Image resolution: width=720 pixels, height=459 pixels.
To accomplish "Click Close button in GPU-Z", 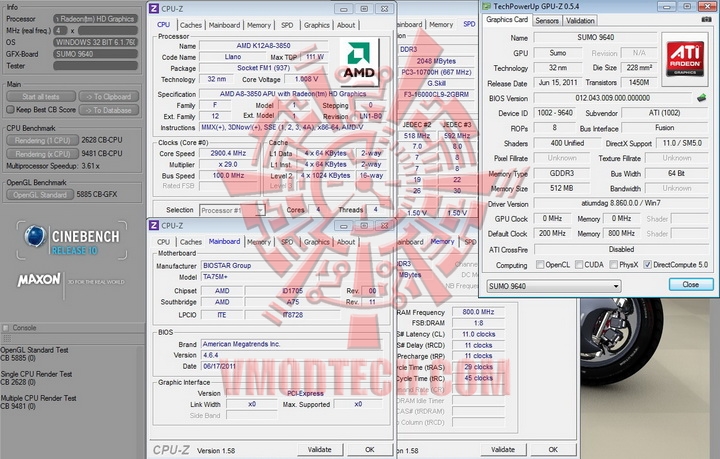I will point(691,285).
